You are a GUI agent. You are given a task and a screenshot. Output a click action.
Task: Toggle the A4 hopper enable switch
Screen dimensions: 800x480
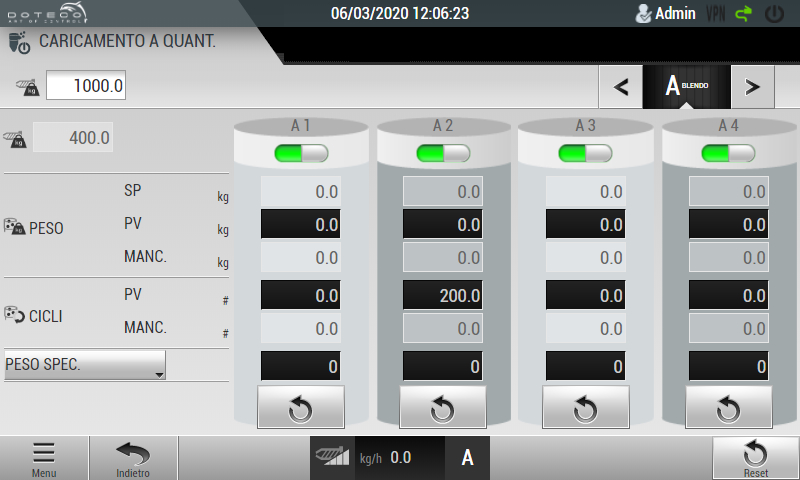(x=728, y=153)
